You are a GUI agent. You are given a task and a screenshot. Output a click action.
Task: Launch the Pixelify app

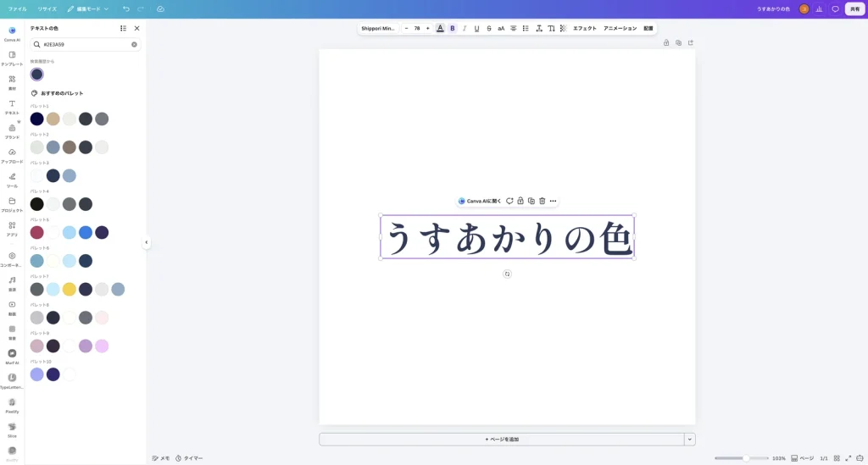(x=12, y=405)
